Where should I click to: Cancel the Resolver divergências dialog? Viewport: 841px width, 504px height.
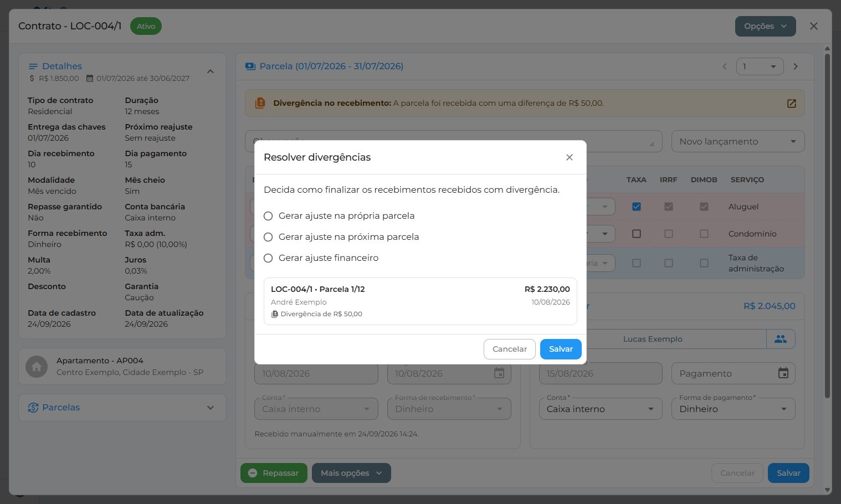point(510,349)
